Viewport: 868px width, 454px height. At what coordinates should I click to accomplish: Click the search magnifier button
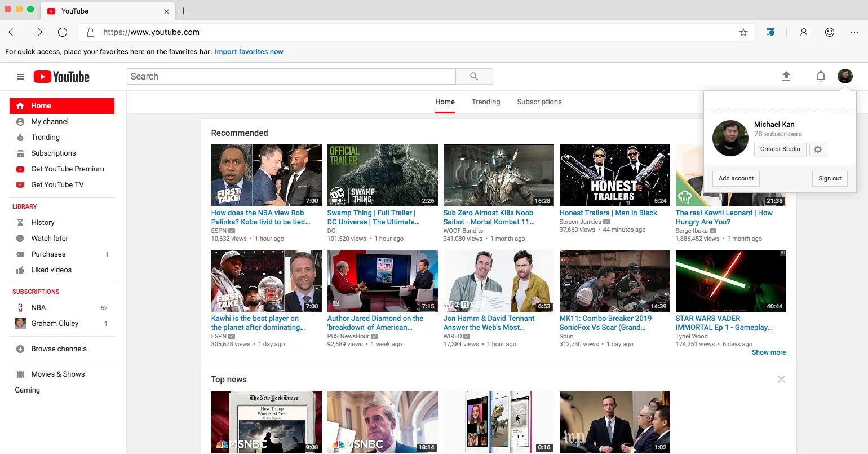click(x=474, y=77)
